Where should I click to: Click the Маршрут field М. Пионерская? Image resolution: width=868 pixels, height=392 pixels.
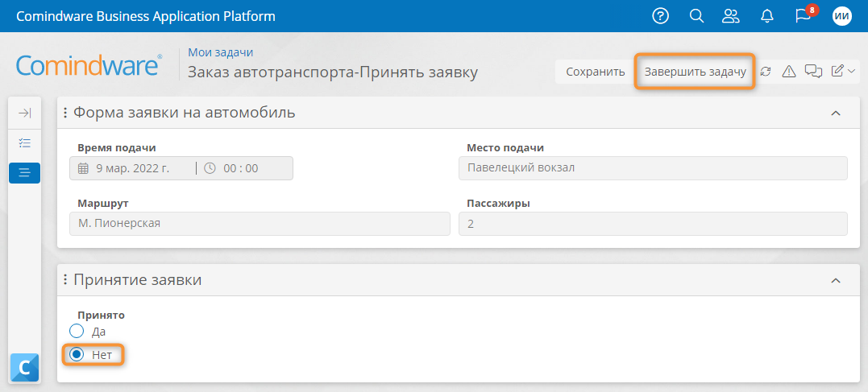click(260, 224)
